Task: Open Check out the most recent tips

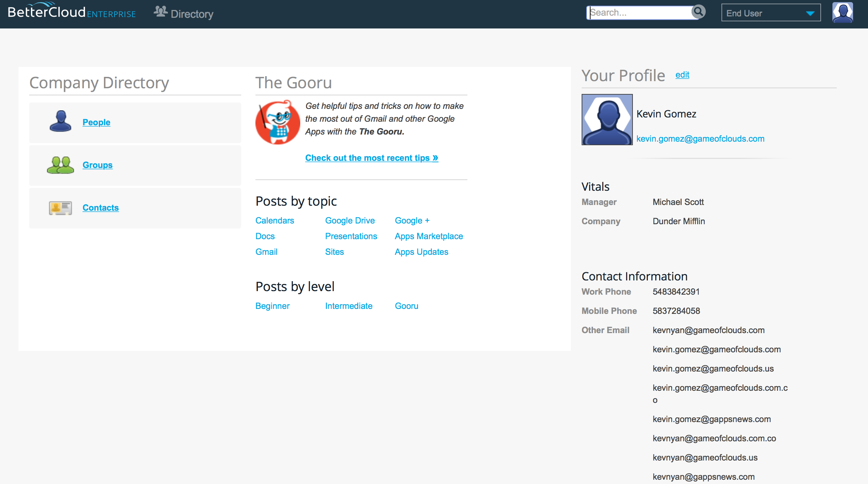Action: (x=372, y=158)
